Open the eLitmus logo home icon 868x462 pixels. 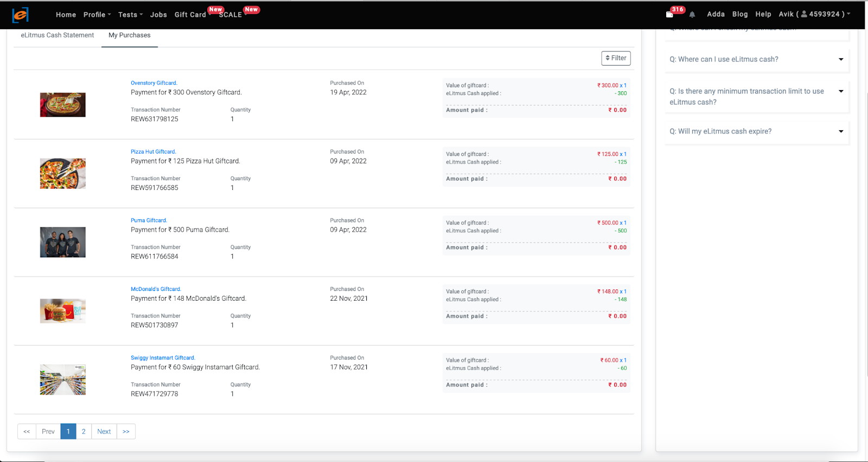(x=20, y=15)
